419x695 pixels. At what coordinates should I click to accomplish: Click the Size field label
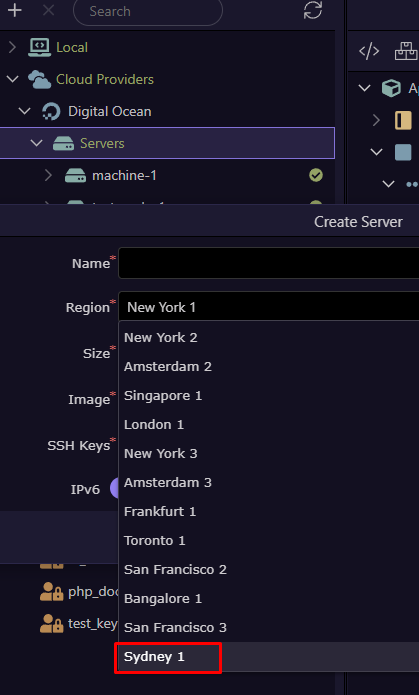96,353
